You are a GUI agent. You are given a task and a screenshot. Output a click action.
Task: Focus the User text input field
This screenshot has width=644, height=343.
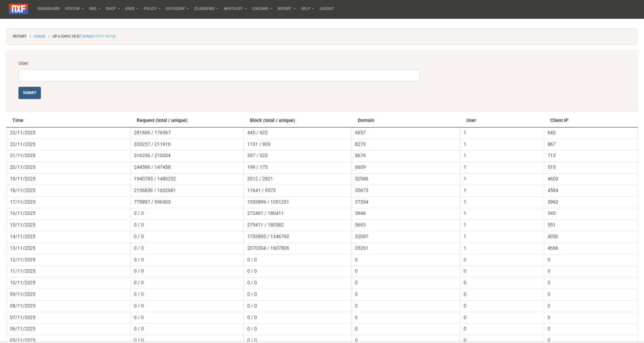219,75
